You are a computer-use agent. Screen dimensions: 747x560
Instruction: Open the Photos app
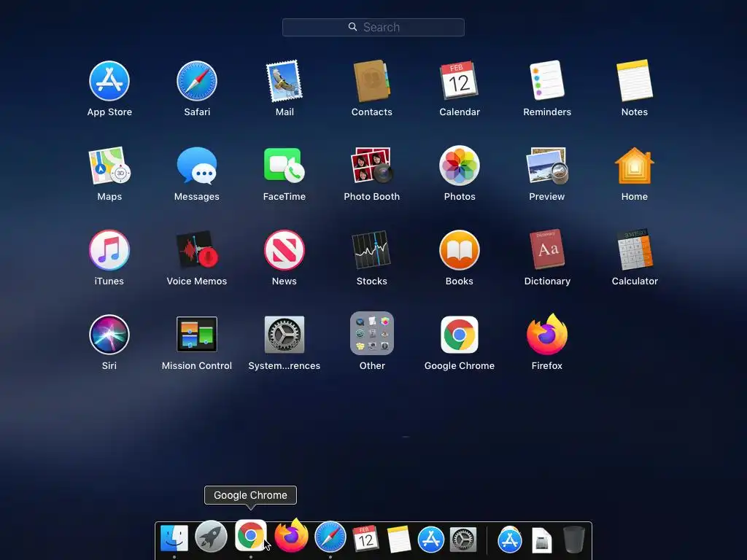click(x=460, y=166)
